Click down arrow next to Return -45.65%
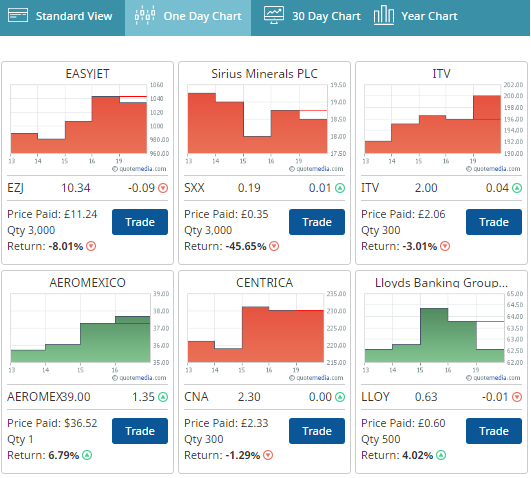The height and width of the screenshot is (478, 531). pos(274,246)
